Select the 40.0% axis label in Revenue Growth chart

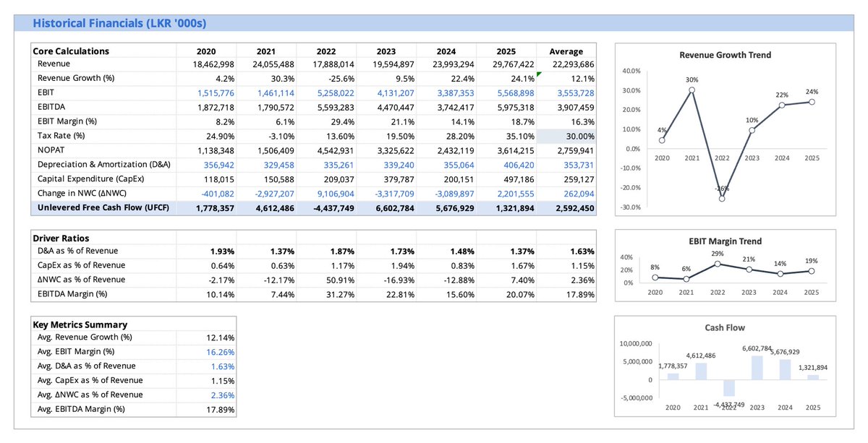pos(631,71)
